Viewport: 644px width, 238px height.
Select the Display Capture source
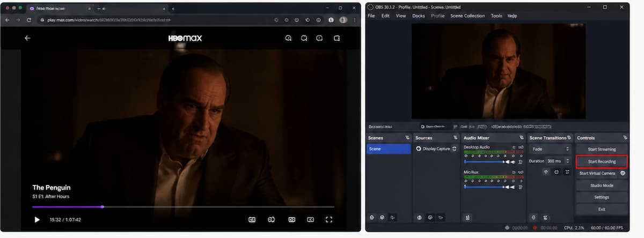click(436, 148)
